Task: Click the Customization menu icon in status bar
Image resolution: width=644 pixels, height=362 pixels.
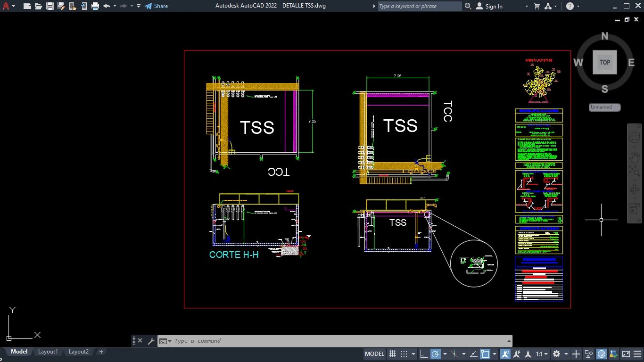Action: tap(637, 354)
